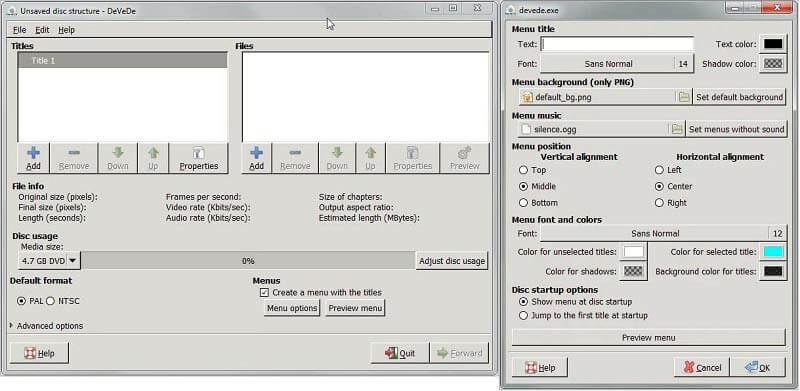Open menu title font selector Sans Normal 14
800x391 pixels.
(617, 64)
